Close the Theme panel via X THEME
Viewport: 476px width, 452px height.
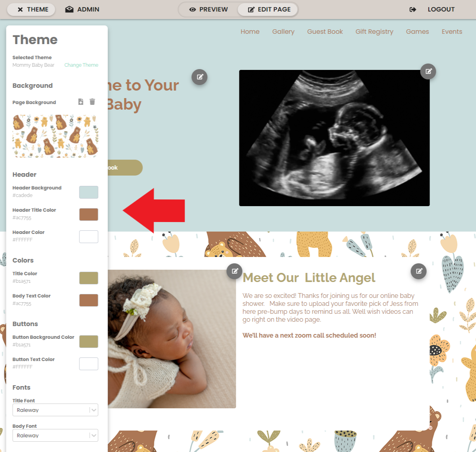(x=31, y=10)
